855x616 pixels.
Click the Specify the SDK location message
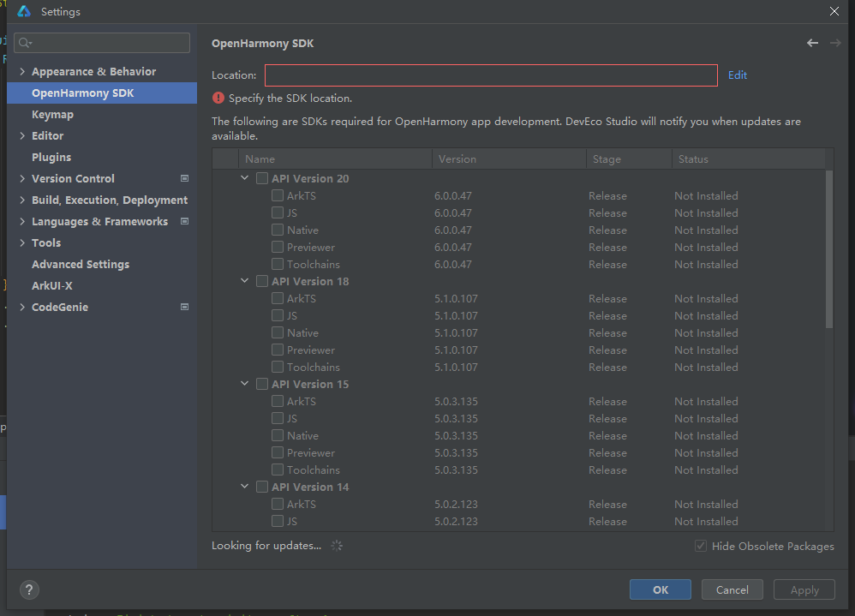coord(290,99)
